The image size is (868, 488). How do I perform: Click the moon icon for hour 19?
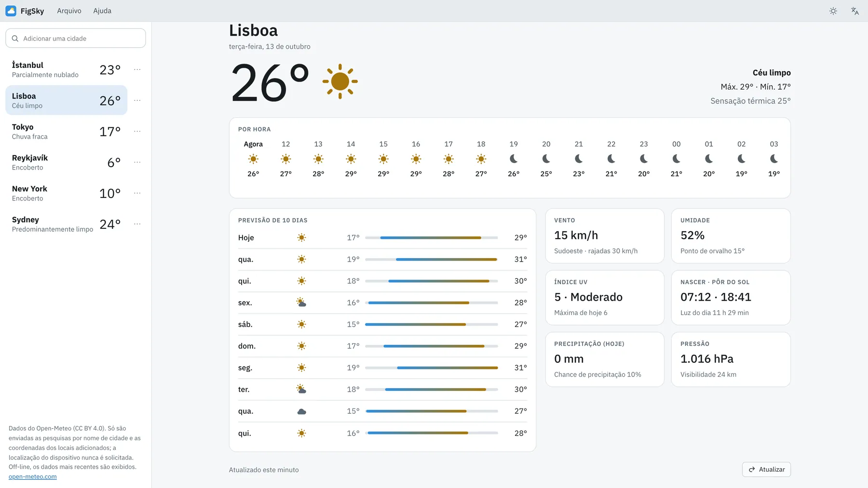[514, 158]
